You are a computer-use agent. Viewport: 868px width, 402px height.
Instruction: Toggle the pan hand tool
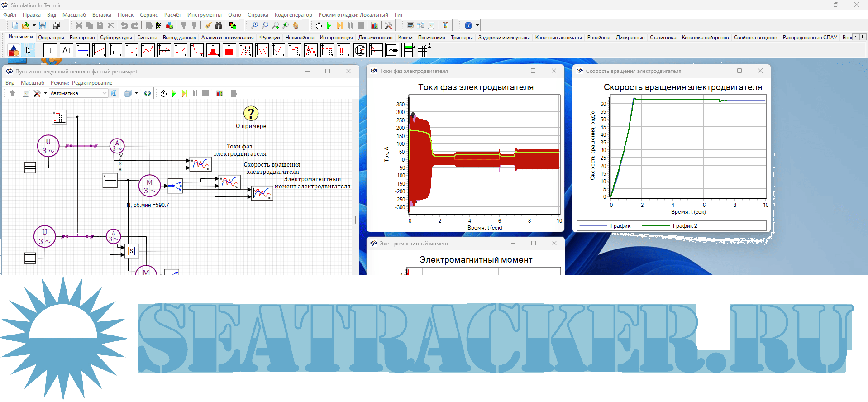click(296, 26)
